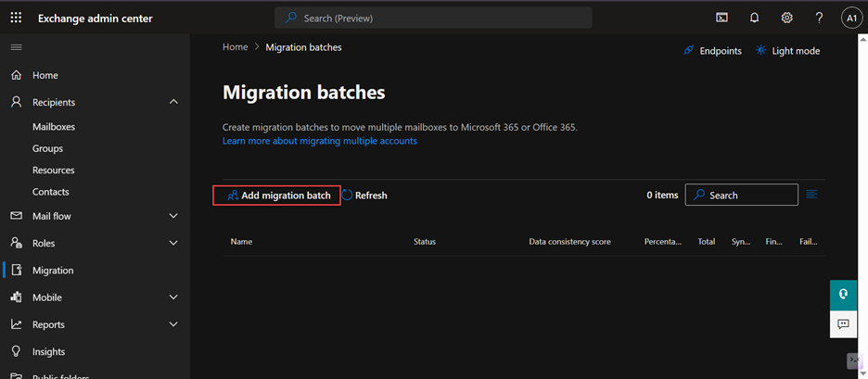Screen dimensions: 868x379
Task: Open list view options icon
Action: (x=812, y=195)
